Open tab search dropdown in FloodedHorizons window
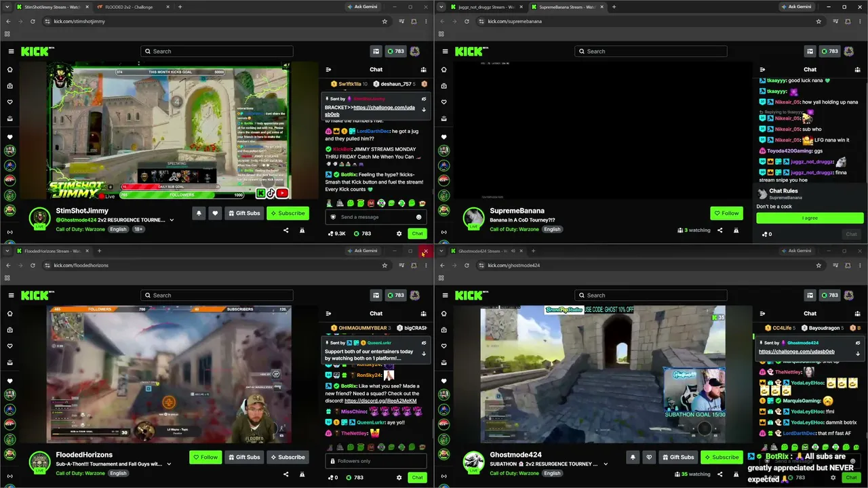 (8, 251)
